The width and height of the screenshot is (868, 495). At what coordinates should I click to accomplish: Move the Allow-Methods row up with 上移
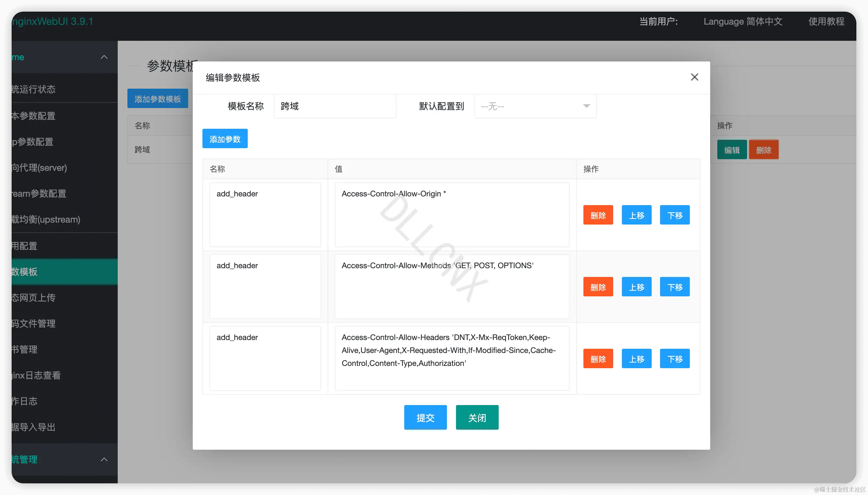[636, 287]
